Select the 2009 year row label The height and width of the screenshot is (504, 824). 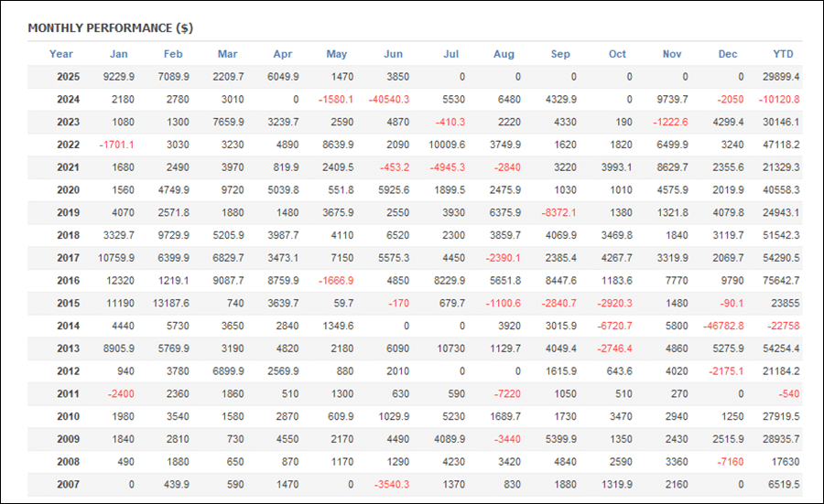[x=69, y=439]
